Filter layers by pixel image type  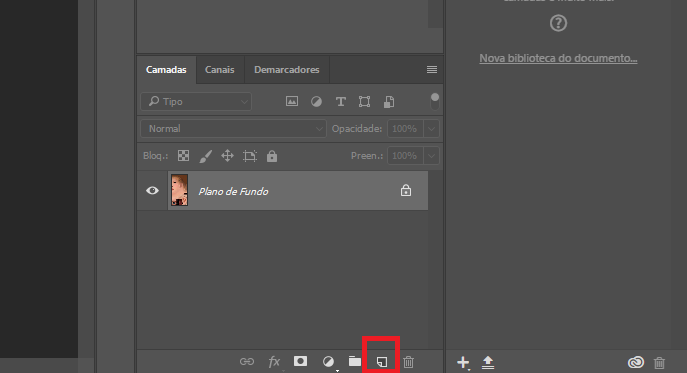point(292,102)
